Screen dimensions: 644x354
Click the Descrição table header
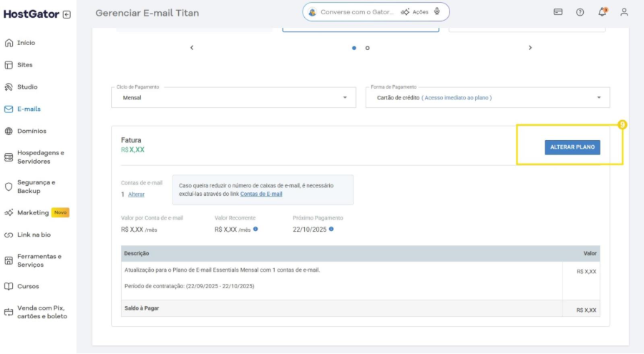coord(137,253)
